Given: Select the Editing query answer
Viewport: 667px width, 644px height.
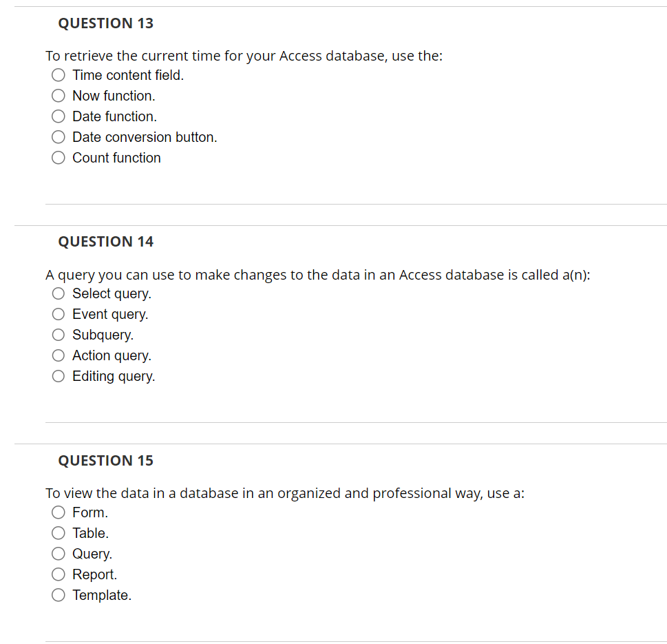Looking at the screenshot, I should 58,375.
